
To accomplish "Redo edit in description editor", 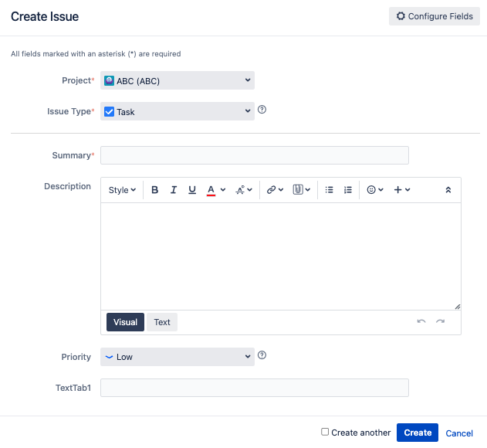I will (440, 321).
